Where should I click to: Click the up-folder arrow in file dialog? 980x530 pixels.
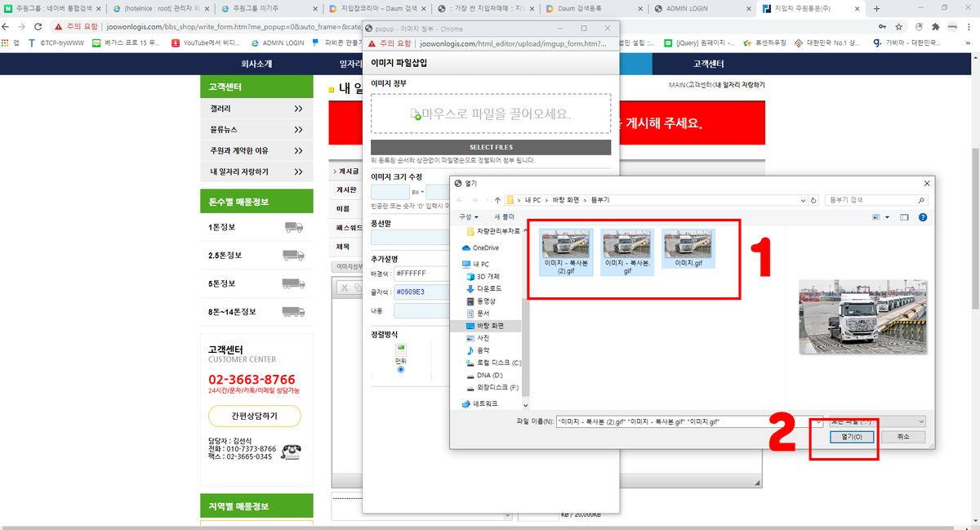coord(497,199)
